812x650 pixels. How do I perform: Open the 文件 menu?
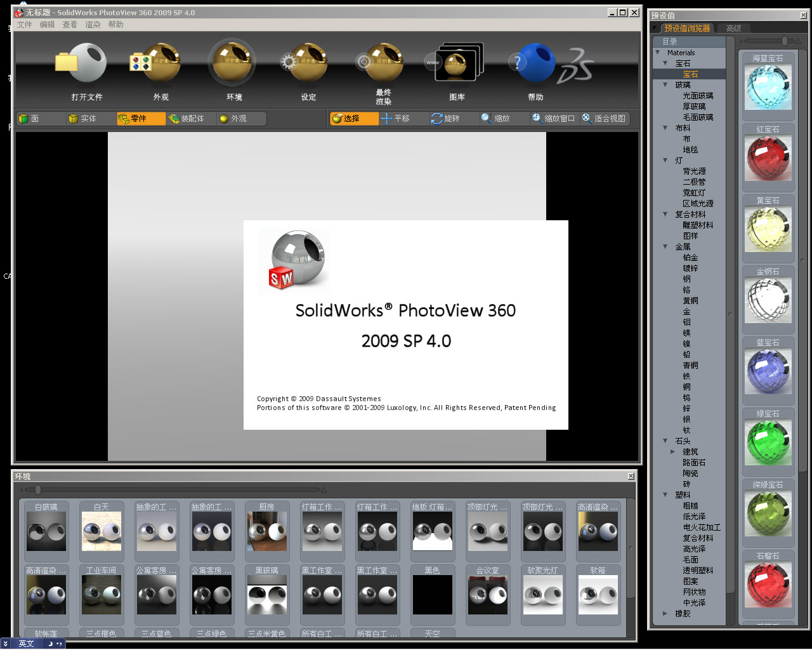[x=25, y=25]
